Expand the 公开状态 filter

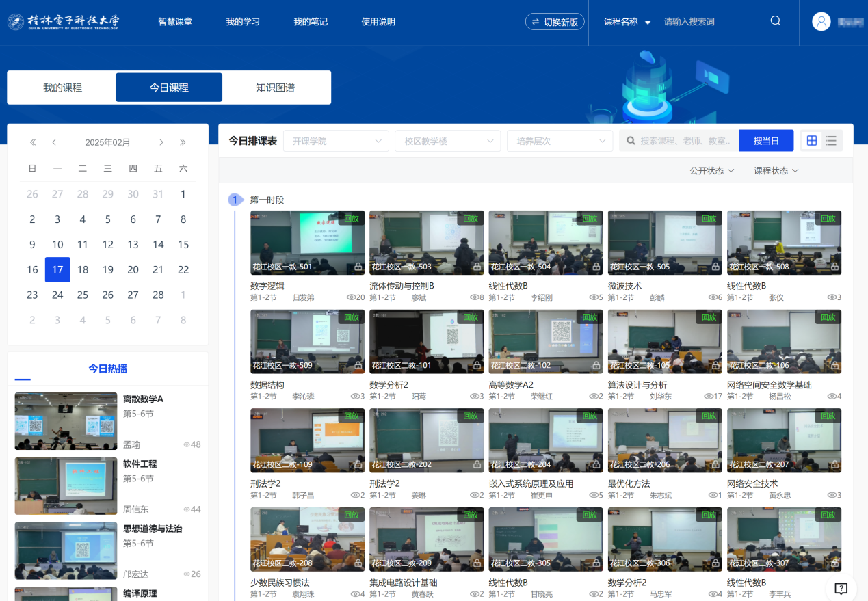pyautogui.click(x=712, y=170)
